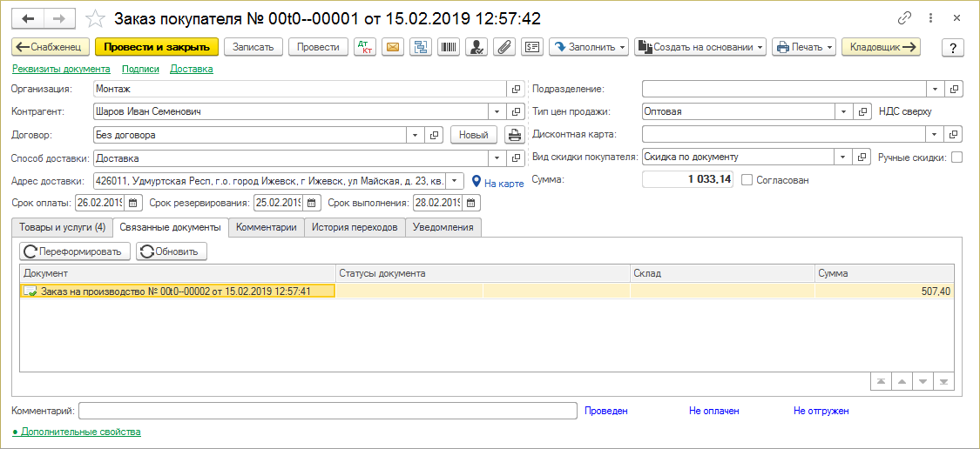The height and width of the screenshot is (449, 980).
Task: Expand Адрес доставки dropdown arrow
Action: click(x=455, y=181)
